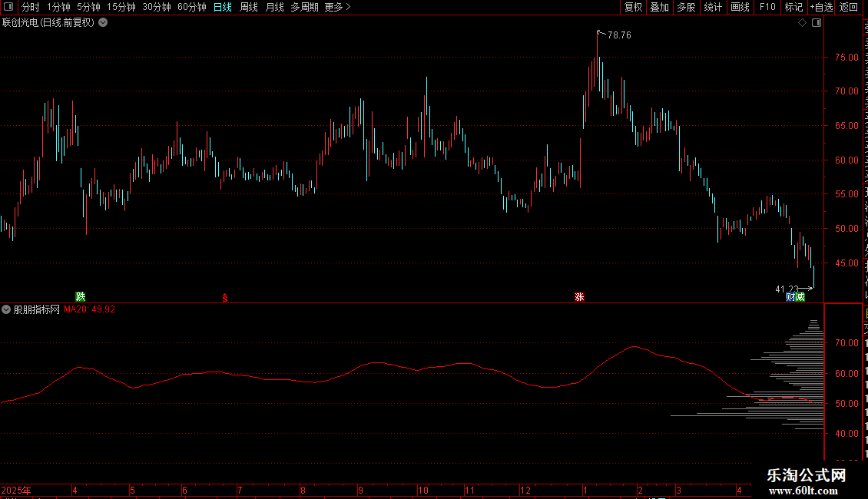Click the 78.76 high price label
The height and width of the screenshot is (499, 868).
click(619, 35)
